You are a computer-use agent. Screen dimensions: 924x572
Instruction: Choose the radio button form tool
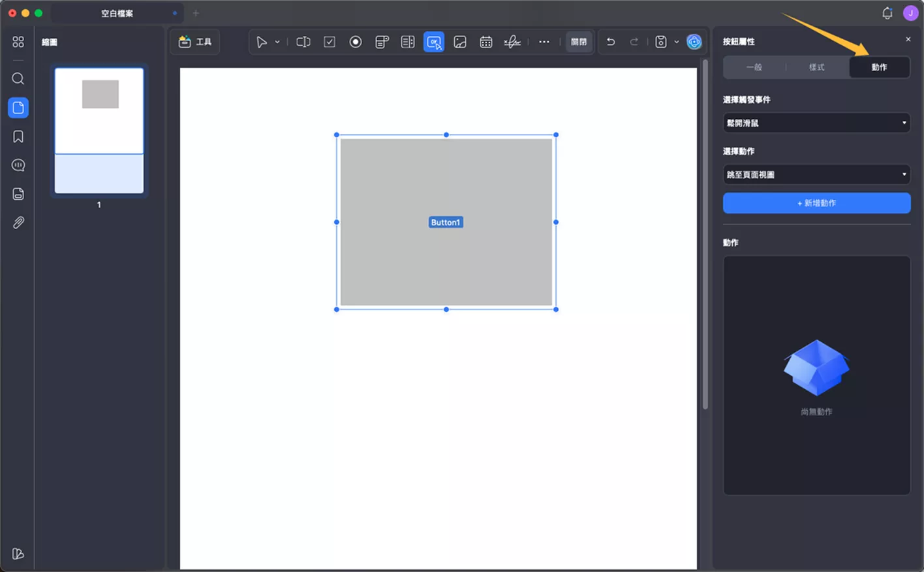(x=356, y=42)
